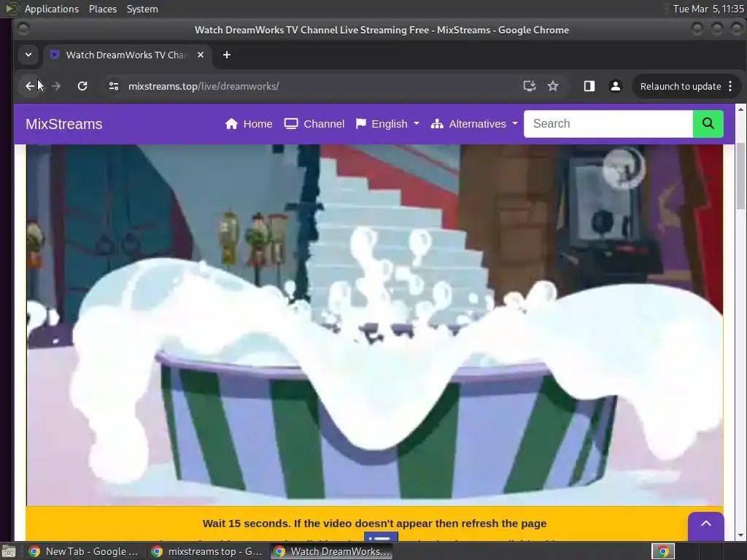The image size is (747, 560).
Task: Click the window menu icon in title bar
Action: pos(23,29)
